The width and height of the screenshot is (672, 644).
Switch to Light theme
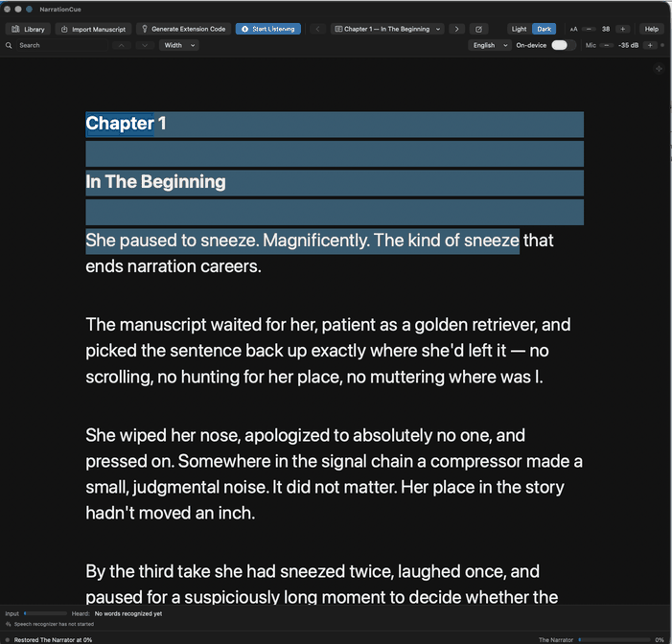click(519, 29)
